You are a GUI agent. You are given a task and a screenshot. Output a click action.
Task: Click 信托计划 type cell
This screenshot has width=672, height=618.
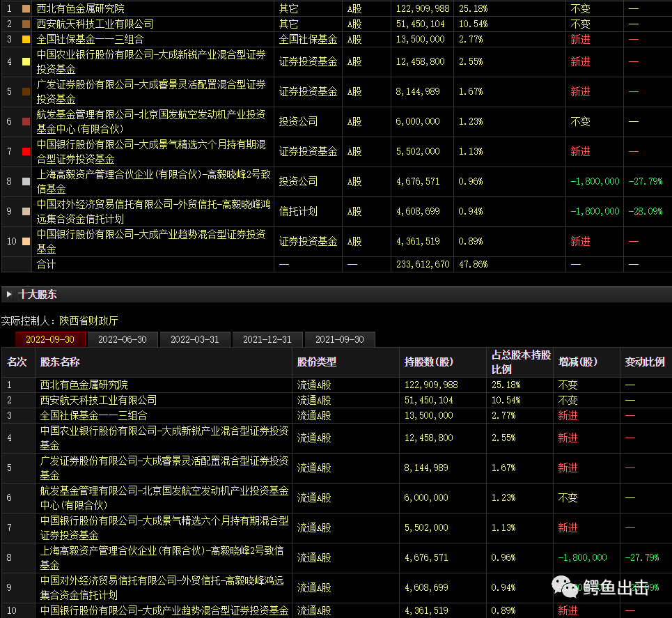click(298, 211)
